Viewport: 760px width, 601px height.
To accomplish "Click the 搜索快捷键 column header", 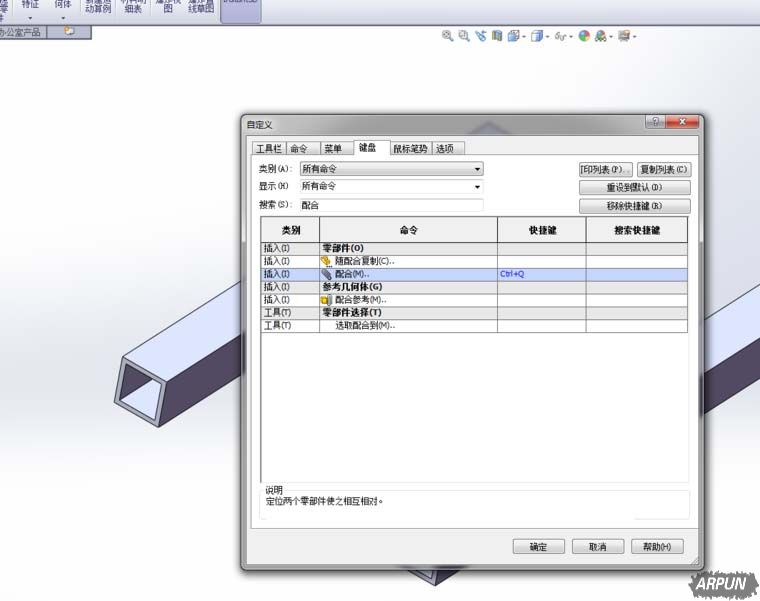I will click(637, 230).
